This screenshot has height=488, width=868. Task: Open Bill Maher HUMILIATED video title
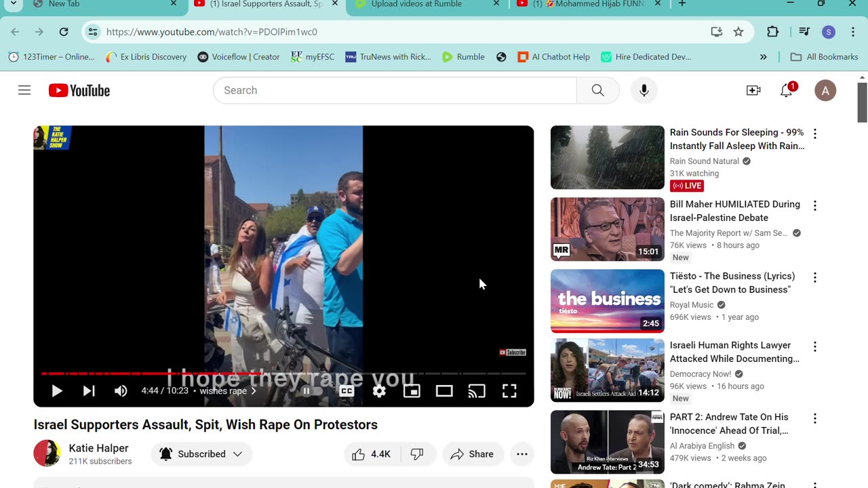[x=735, y=211]
